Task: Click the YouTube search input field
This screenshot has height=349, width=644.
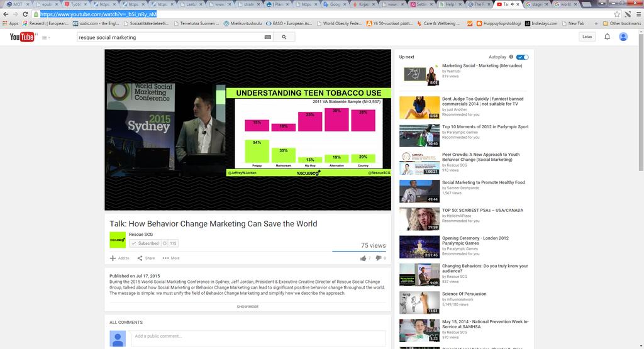Action: (170, 37)
